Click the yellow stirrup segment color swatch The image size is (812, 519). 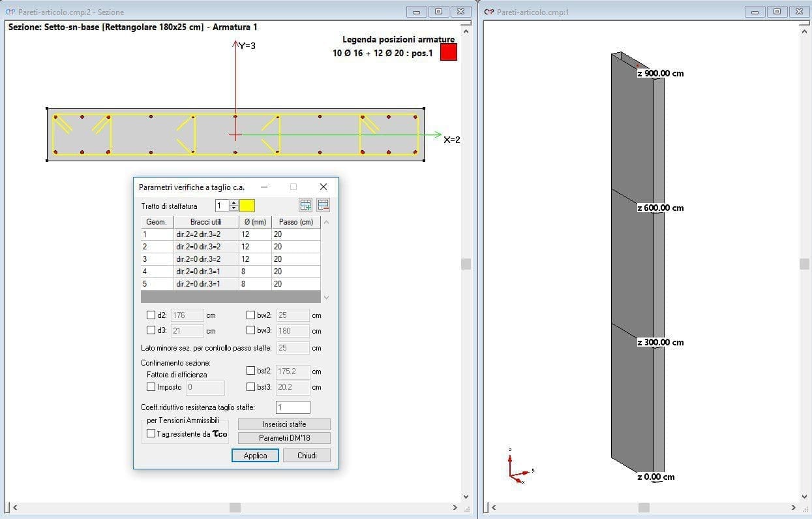(247, 206)
